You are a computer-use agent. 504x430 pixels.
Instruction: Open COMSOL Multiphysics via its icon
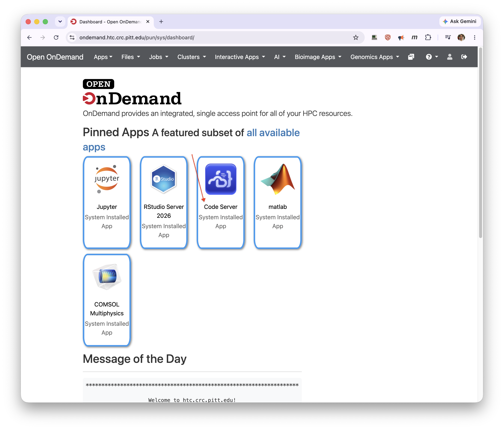[107, 277]
